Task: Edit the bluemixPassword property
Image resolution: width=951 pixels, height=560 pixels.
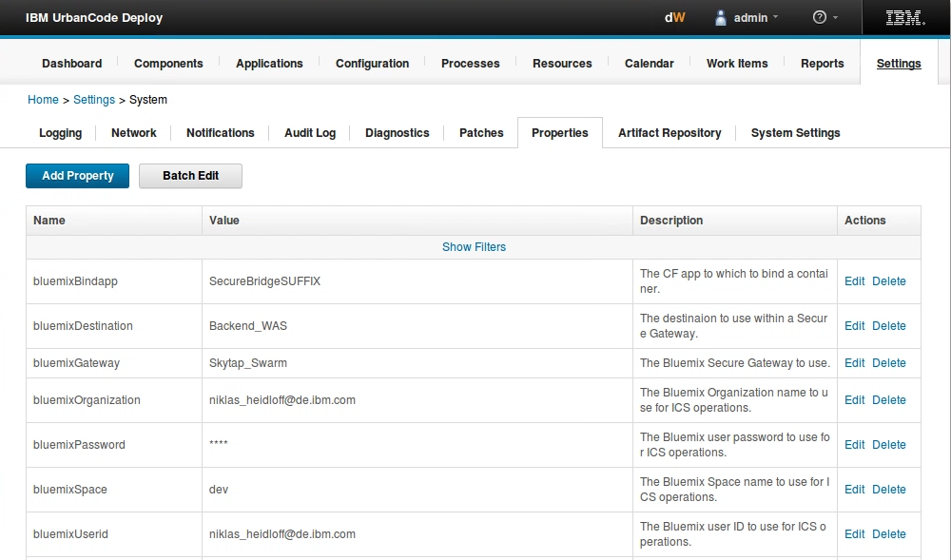Action: (x=855, y=445)
